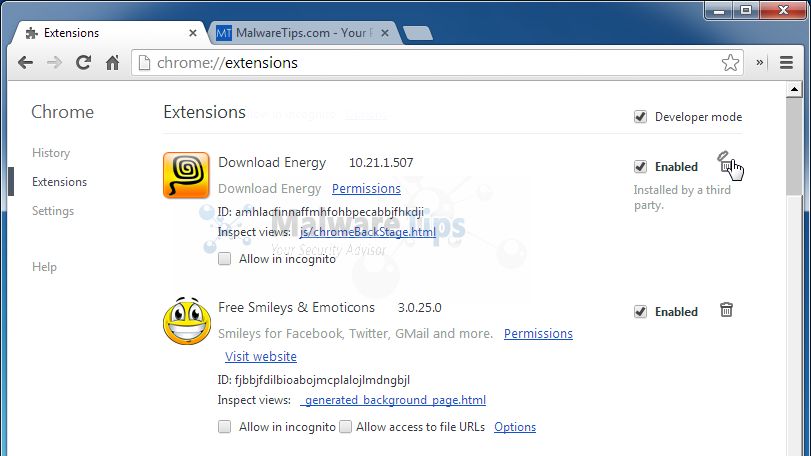Screen dimensions: 811x456
Task: Click the browser Back arrow
Action: (25, 63)
